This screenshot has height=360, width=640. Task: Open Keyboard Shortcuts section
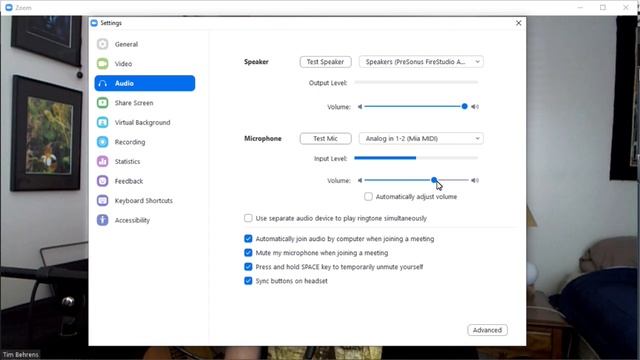coord(144,200)
